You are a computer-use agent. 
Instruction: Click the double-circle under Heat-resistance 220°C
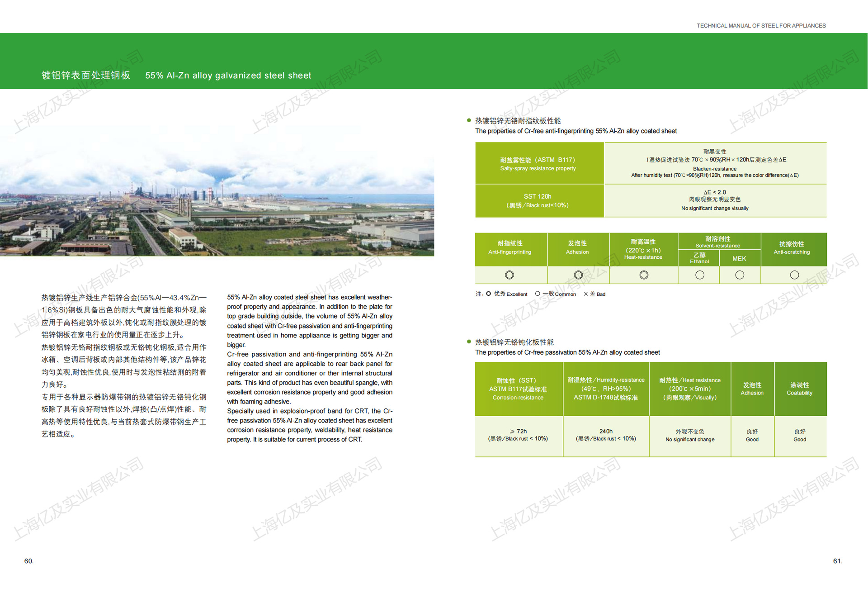644,275
